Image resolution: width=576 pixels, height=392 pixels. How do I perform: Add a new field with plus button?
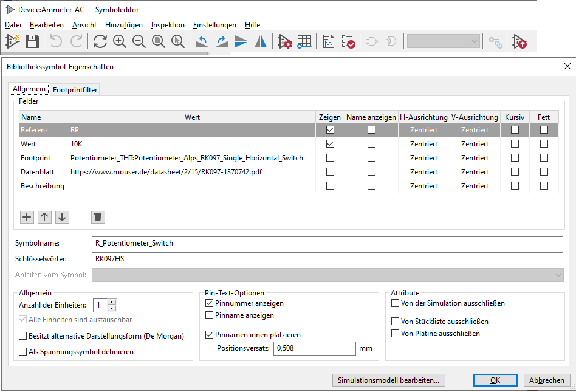27,217
